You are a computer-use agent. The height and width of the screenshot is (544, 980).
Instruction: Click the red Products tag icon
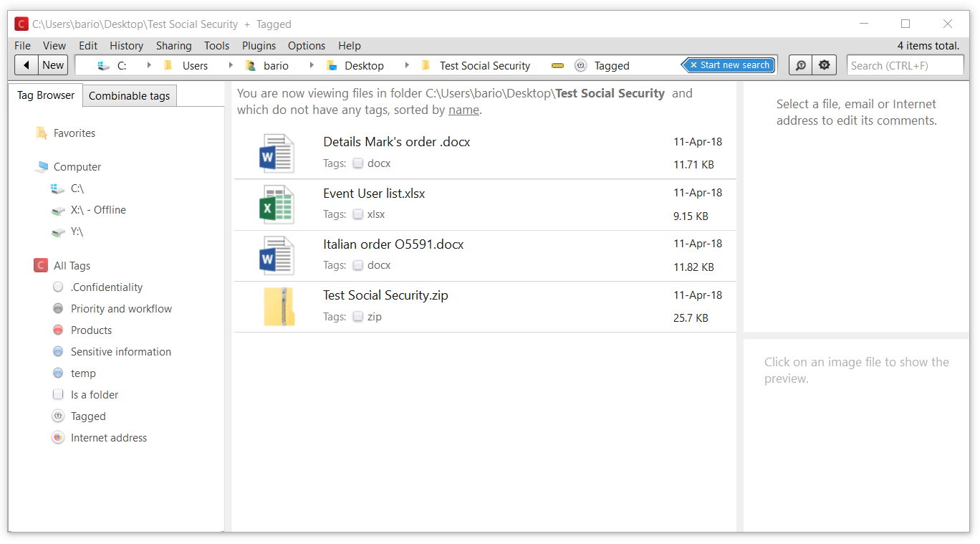pyautogui.click(x=58, y=330)
